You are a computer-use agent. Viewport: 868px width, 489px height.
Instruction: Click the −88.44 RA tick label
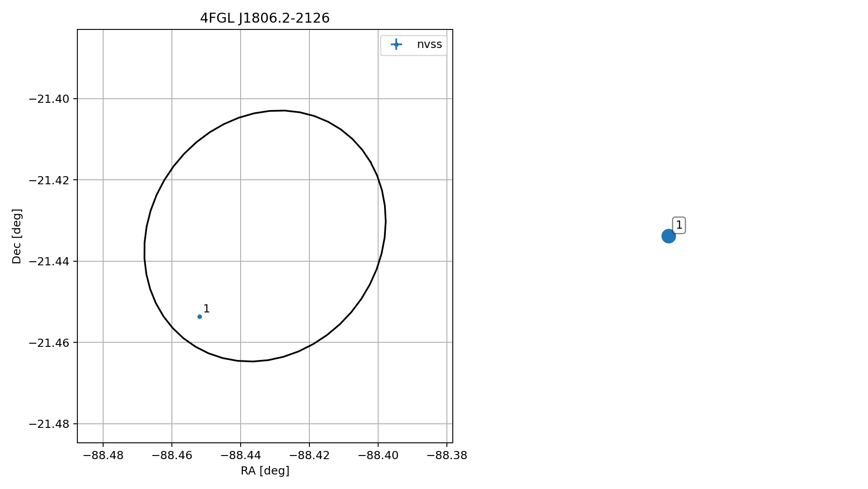pos(241,455)
